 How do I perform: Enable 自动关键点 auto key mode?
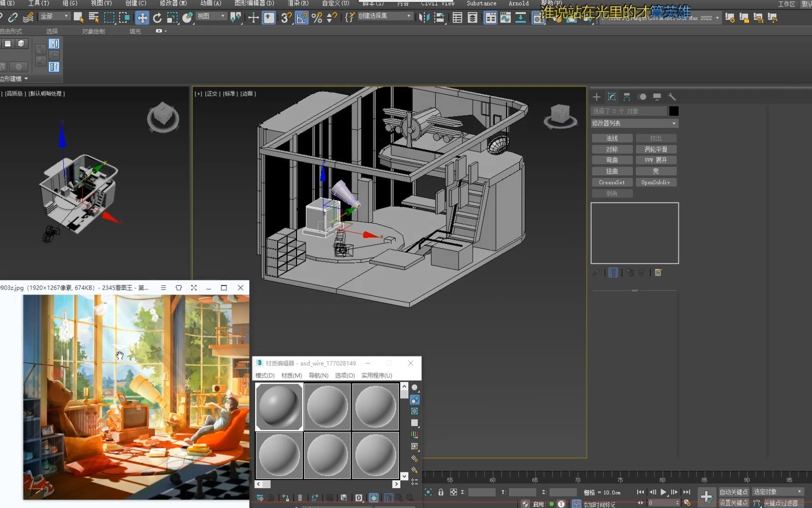pos(734,492)
